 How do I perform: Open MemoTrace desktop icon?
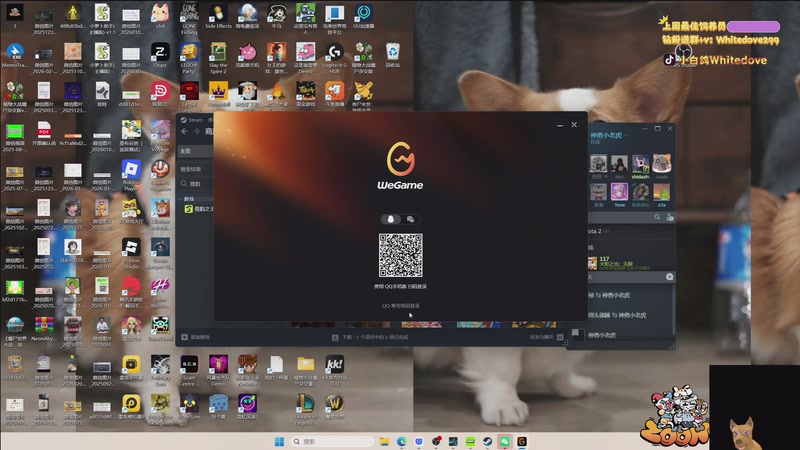15,56
